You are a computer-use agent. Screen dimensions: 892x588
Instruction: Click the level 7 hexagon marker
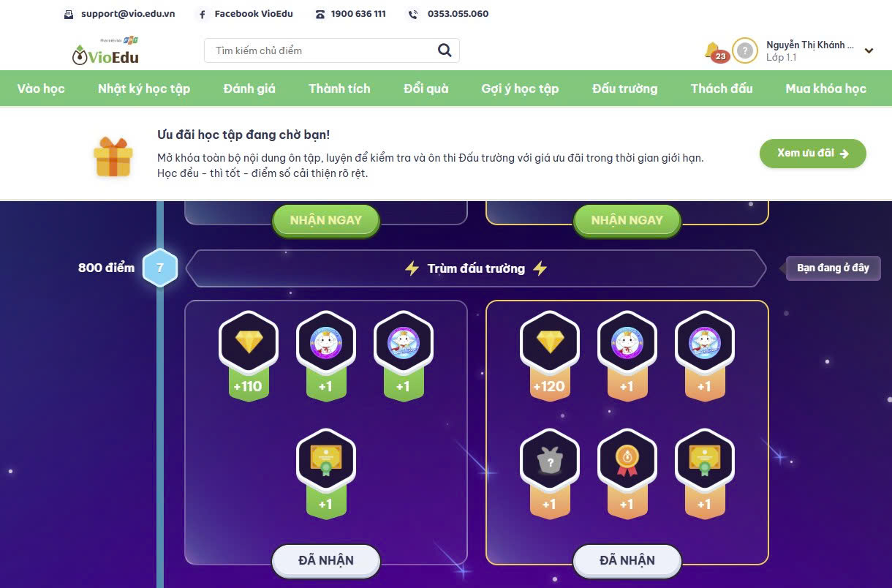click(x=160, y=268)
